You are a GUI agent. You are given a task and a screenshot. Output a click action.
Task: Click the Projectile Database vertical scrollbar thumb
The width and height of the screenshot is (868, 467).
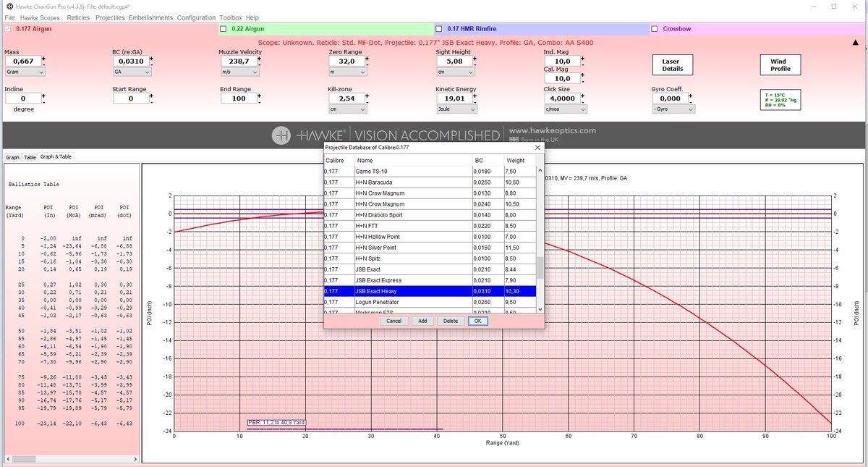pos(539,267)
